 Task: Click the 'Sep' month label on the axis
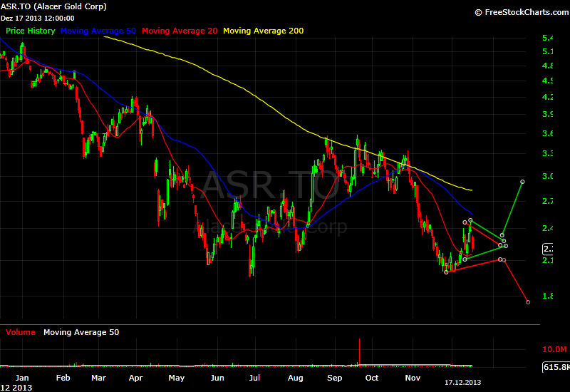(x=334, y=378)
